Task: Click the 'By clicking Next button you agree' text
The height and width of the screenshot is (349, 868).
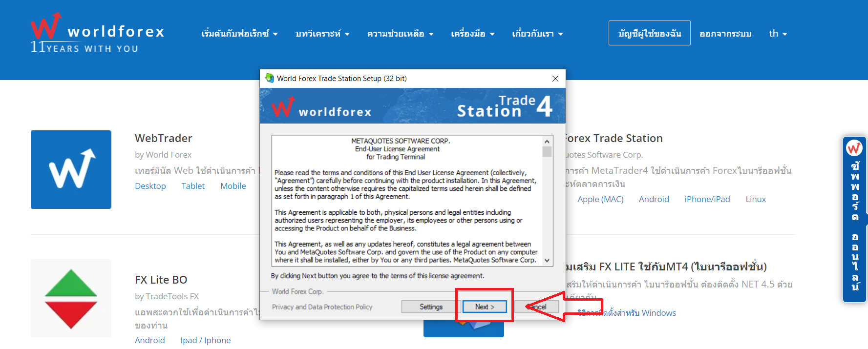Action: coord(378,276)
